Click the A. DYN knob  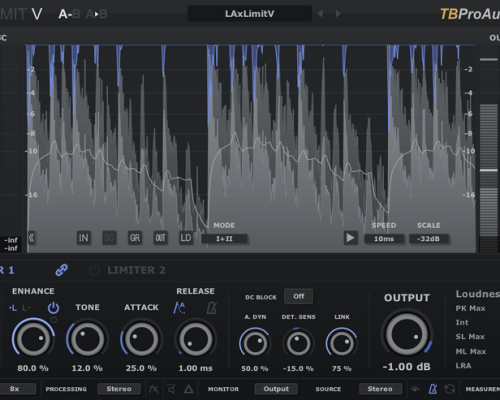pos(255,343)
